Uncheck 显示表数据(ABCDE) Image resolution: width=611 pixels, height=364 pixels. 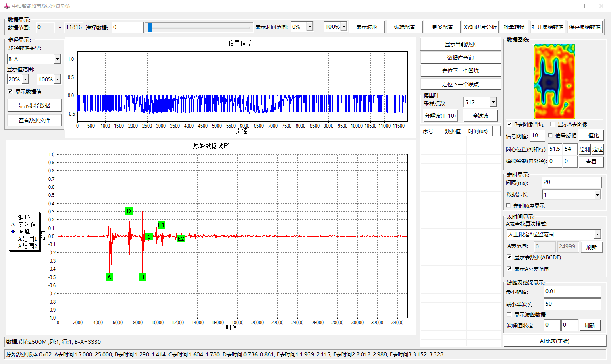click(x=509, y=257)
